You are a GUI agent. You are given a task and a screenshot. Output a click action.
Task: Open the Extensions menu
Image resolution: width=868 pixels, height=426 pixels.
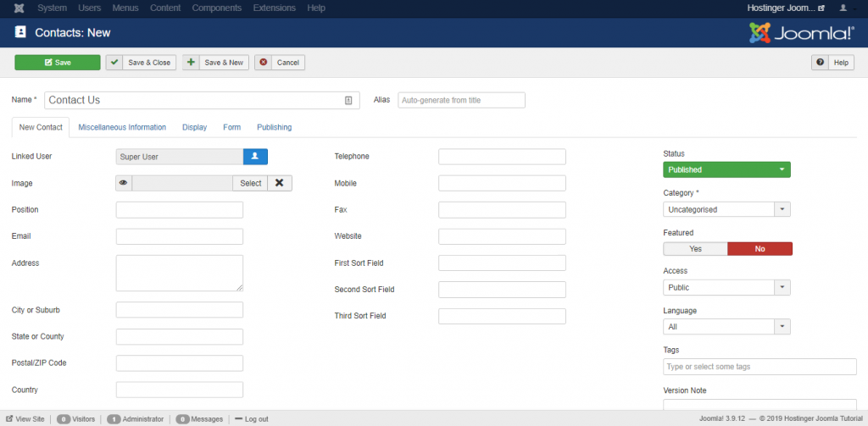[x=274, y=8]
